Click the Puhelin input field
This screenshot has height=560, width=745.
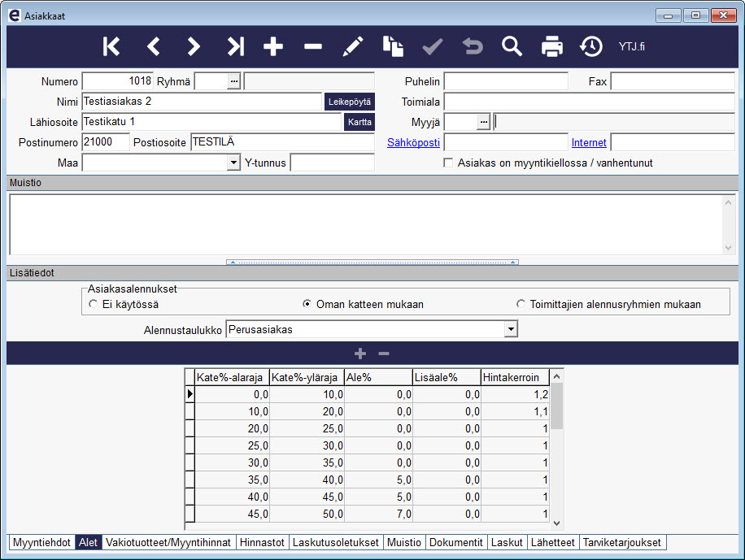pos(506,81)
